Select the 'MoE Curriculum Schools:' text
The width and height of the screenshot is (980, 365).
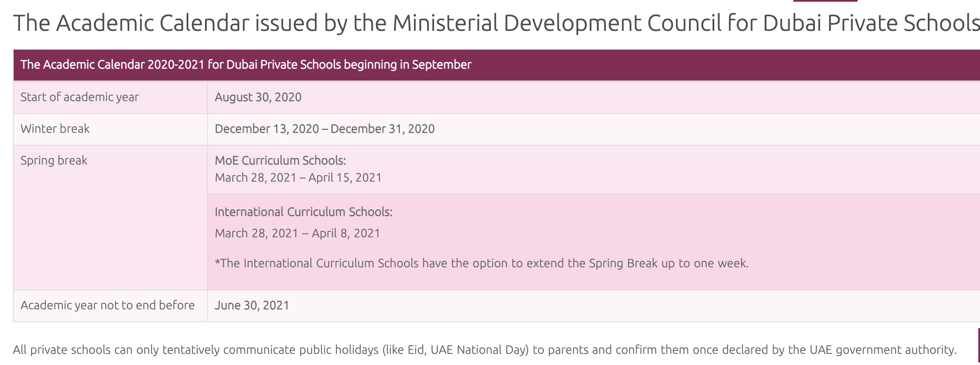coord(280,161)
